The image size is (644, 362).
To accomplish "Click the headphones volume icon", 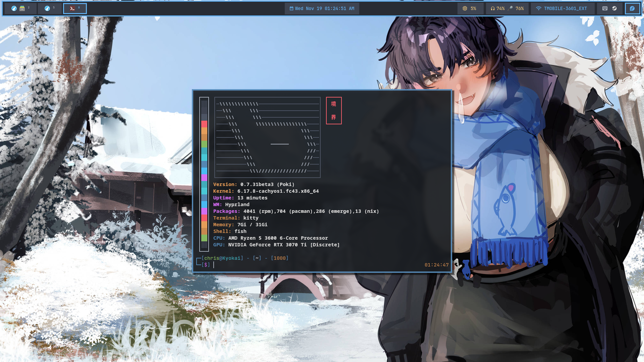I will click(493, 8).
